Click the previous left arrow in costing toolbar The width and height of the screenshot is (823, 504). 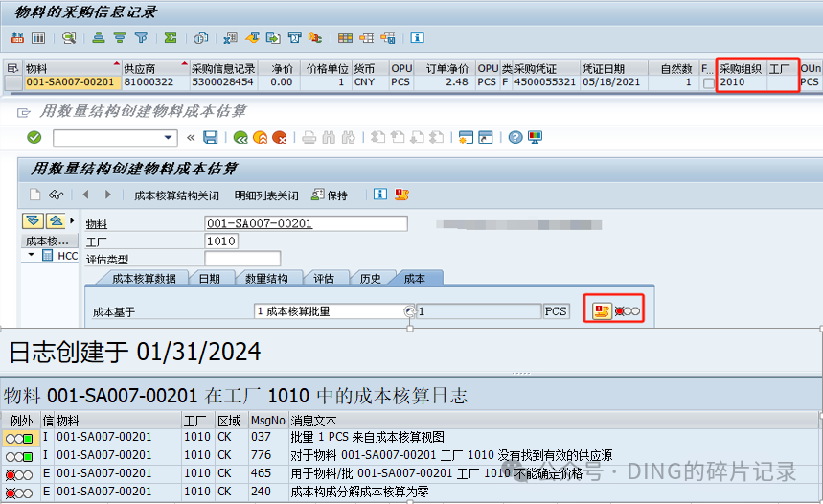(85, 195)
